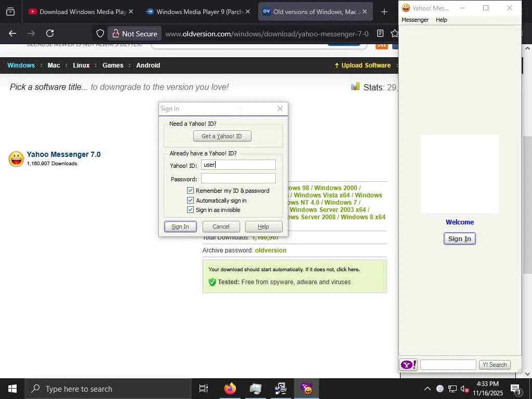Click the green Tested shield icon
This screenshot has width=532, height=399.
[x=212, y=282]
